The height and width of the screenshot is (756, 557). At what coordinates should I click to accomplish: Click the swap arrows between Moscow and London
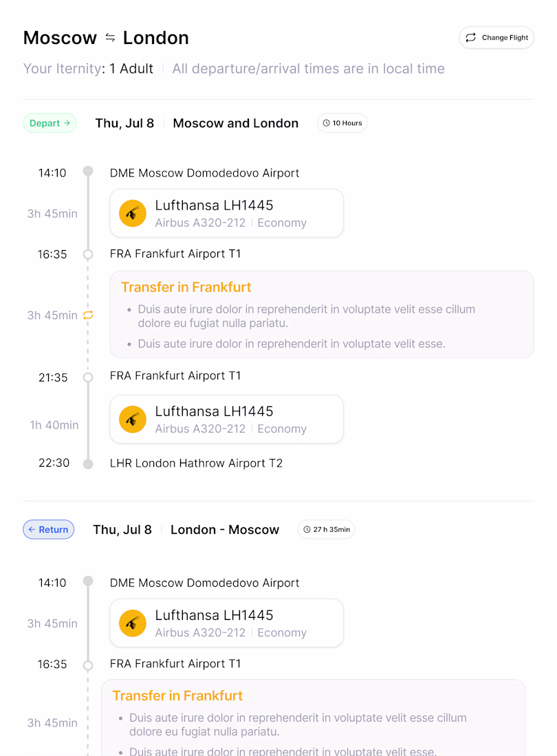[x=110, y=38]
